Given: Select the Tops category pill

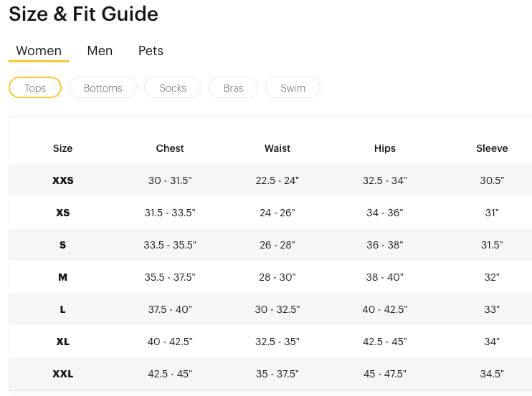Looking at the screenshot, I should (x=35, y=88).
